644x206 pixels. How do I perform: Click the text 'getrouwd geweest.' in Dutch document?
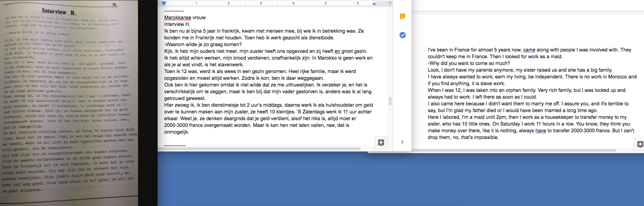[x=185, y=98]
